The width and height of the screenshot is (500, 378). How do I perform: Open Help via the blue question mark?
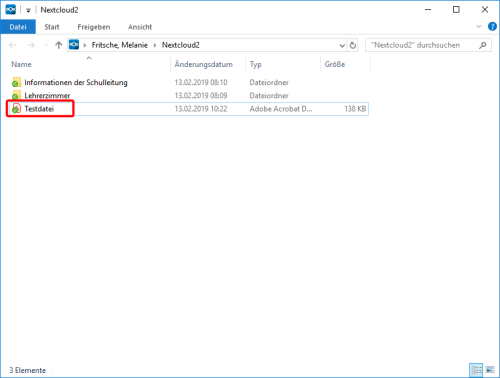492,26
